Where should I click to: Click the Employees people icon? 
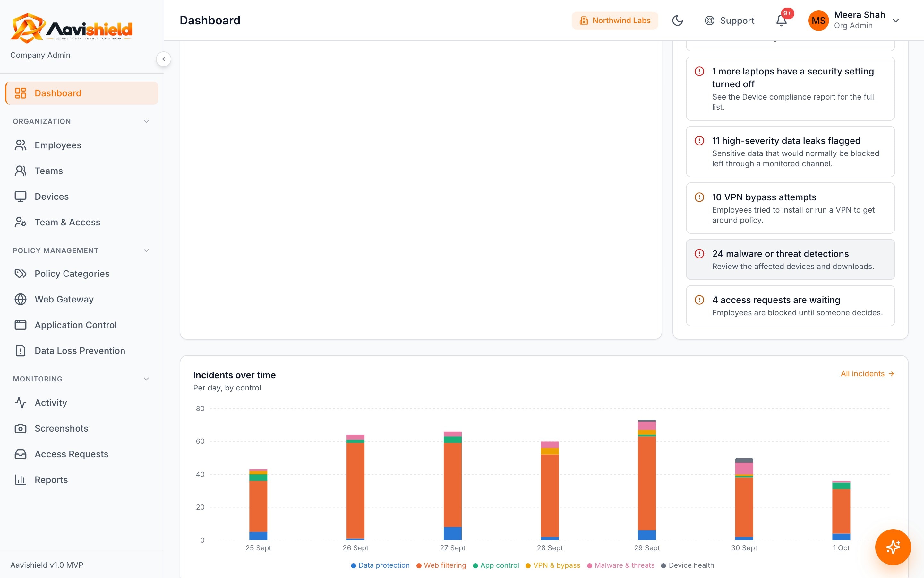[x=20, y=145]
